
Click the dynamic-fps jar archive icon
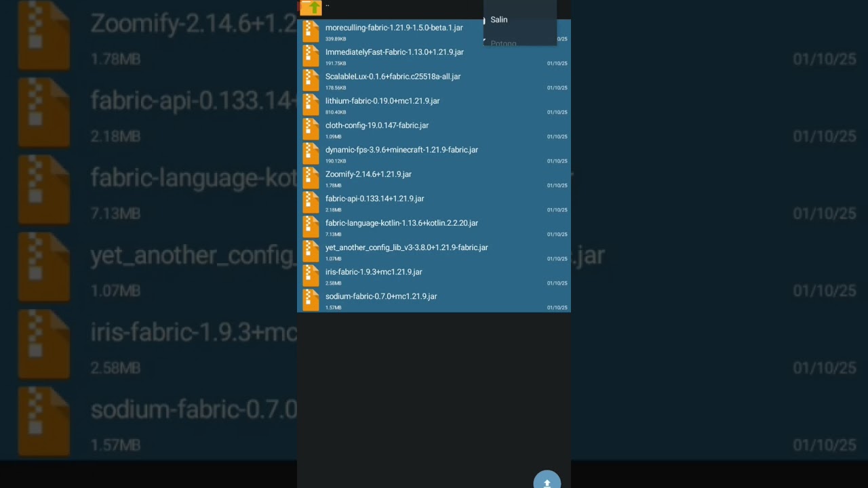pos(311,154)
